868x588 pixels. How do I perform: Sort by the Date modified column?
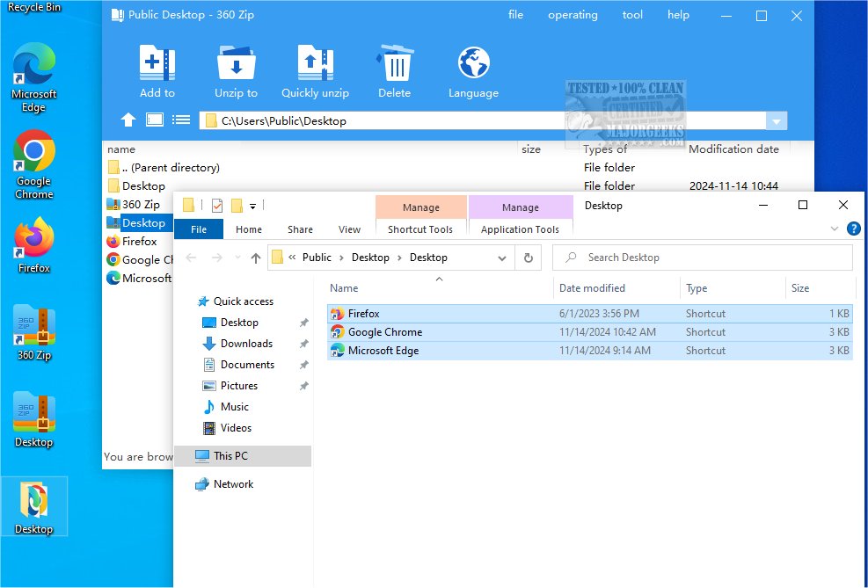click(x=592, y=288)
